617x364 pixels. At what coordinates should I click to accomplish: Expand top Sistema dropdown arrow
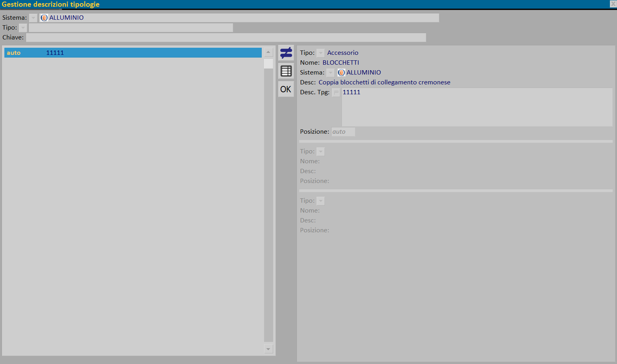pos(33,18)
